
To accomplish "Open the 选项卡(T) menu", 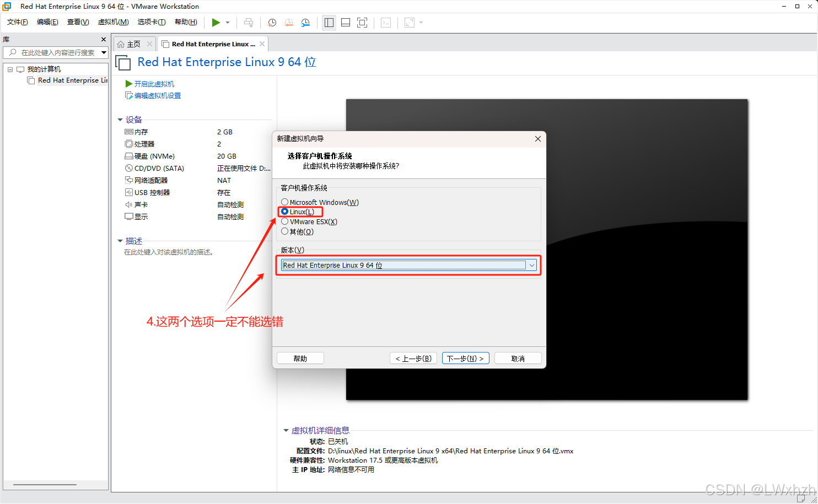I will (x=152, y=22).
